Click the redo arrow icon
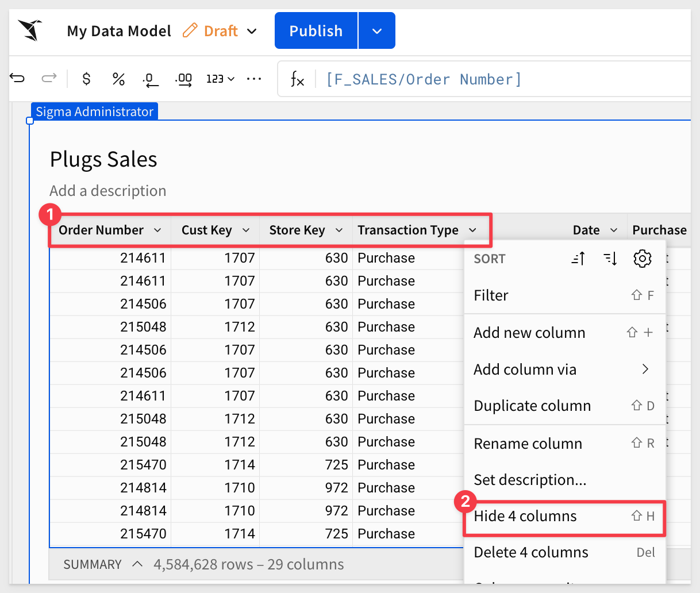This screenshot has width=700, height=593. [x=49, y=79]
